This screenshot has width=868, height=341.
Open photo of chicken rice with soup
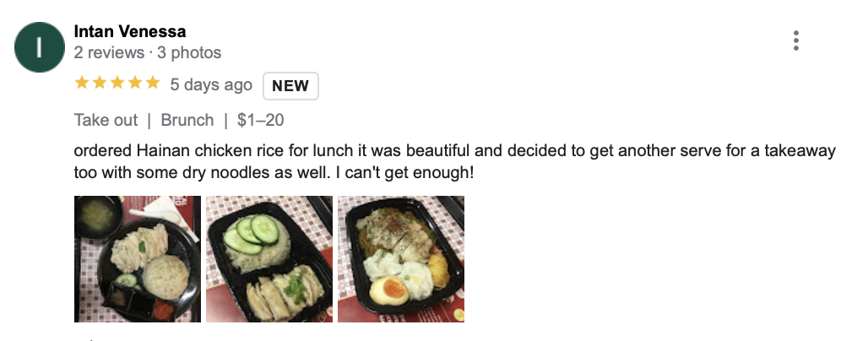pos(138,259)
